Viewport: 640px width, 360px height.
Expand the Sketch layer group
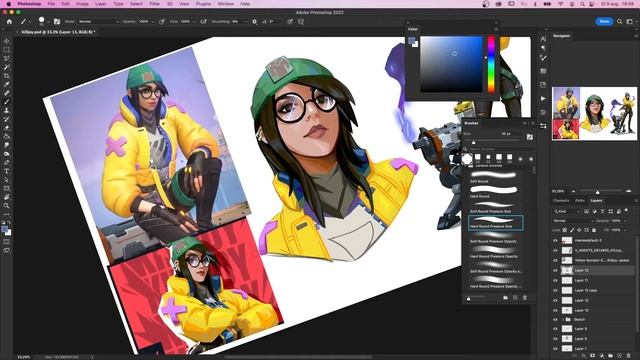pyautogui.click(x=562, y=320)
